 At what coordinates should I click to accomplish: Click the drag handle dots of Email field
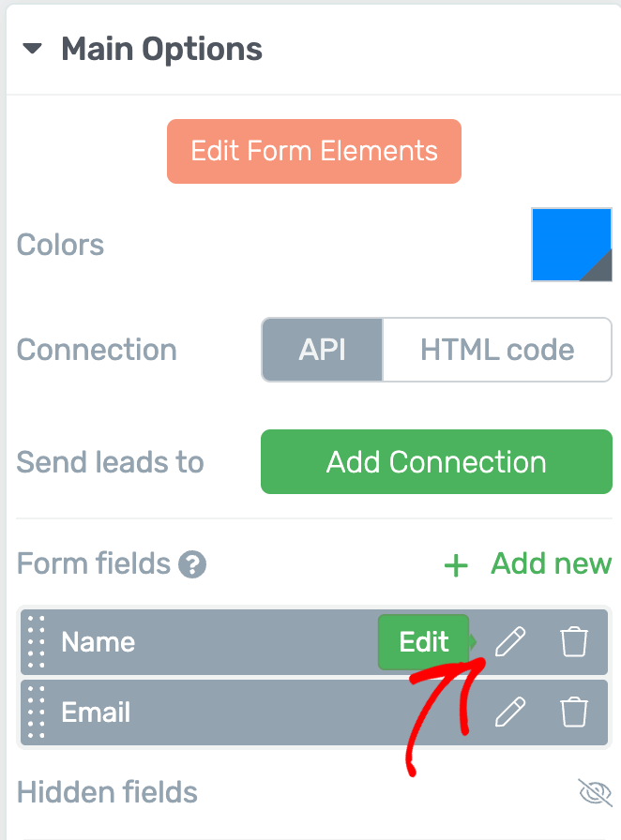point(36,712)
